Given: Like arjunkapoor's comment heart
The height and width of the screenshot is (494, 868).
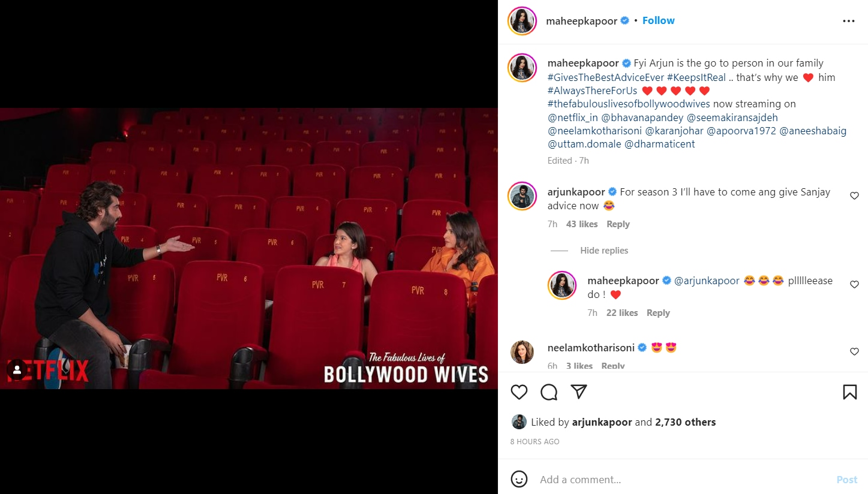Looking at the screenshot, I should (854, 196).
